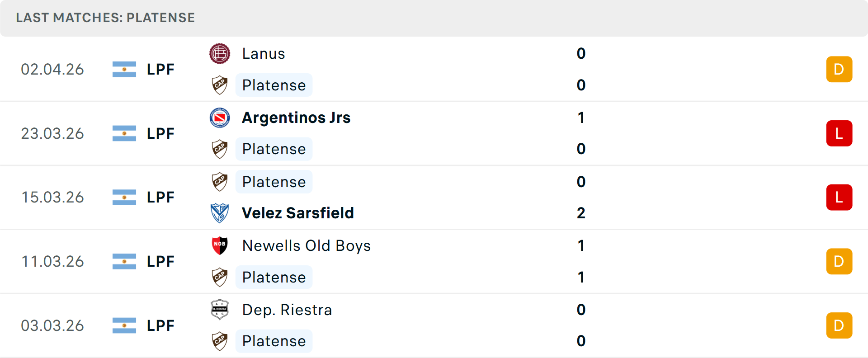The image size is (868, 358).
Task: Click the Argentinos Jrs club crest
Action: 220,118
